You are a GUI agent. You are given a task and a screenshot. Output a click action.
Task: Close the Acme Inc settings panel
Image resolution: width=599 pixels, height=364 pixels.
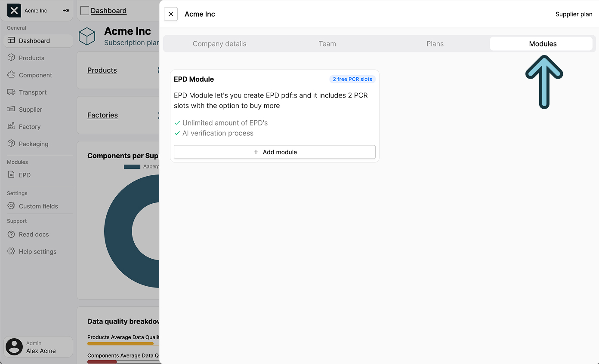(171, 14)
